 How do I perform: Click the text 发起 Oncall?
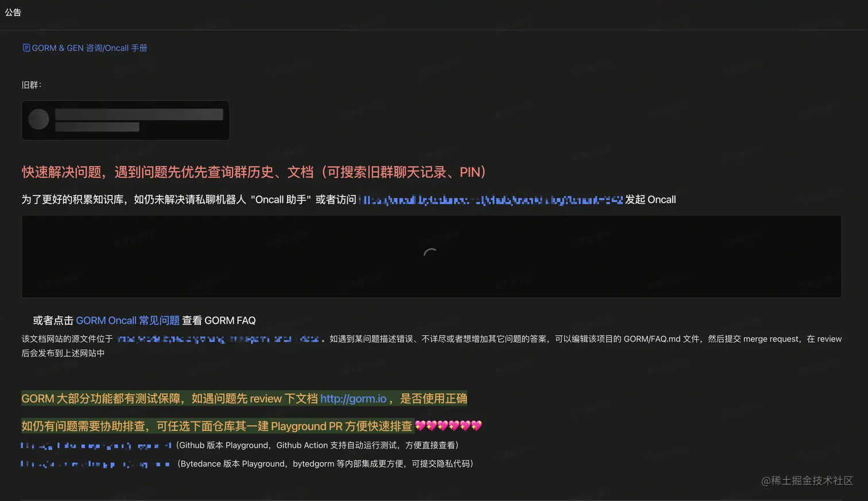[x=650, y=200]
